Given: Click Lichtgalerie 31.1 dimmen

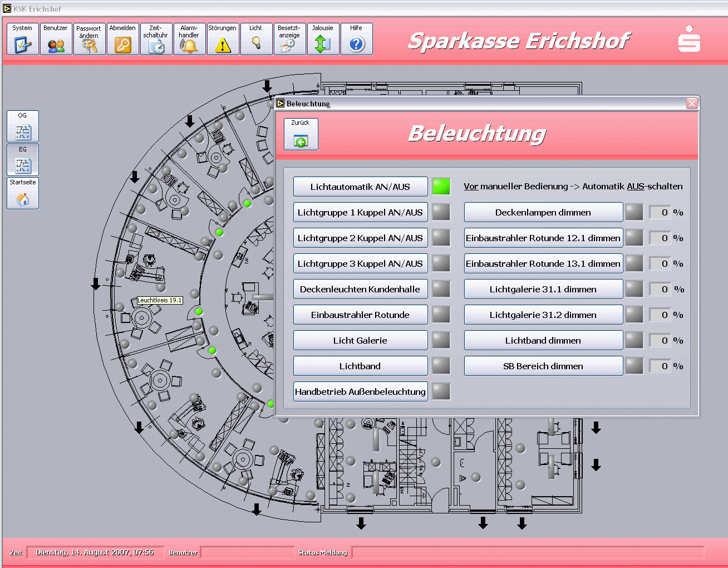Looking at the screenshot, I should pyautogui.click(x=544, y=289).
